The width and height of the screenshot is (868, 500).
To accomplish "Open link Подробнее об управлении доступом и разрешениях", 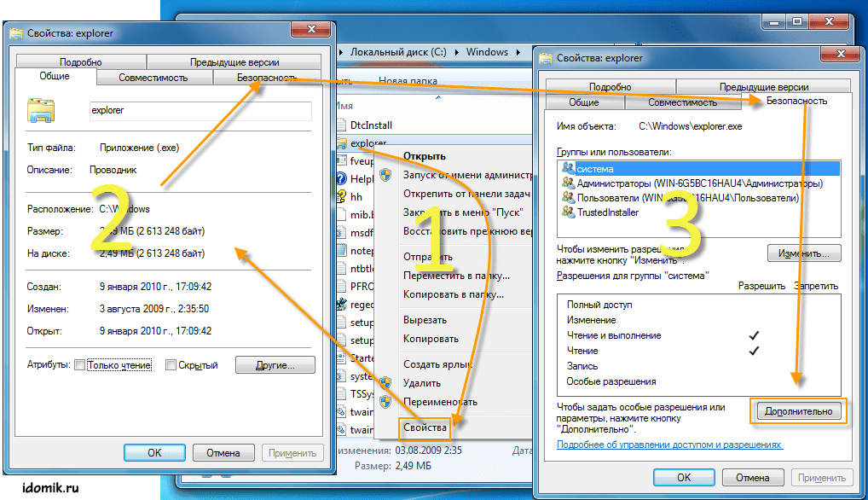I will [669, 444].
